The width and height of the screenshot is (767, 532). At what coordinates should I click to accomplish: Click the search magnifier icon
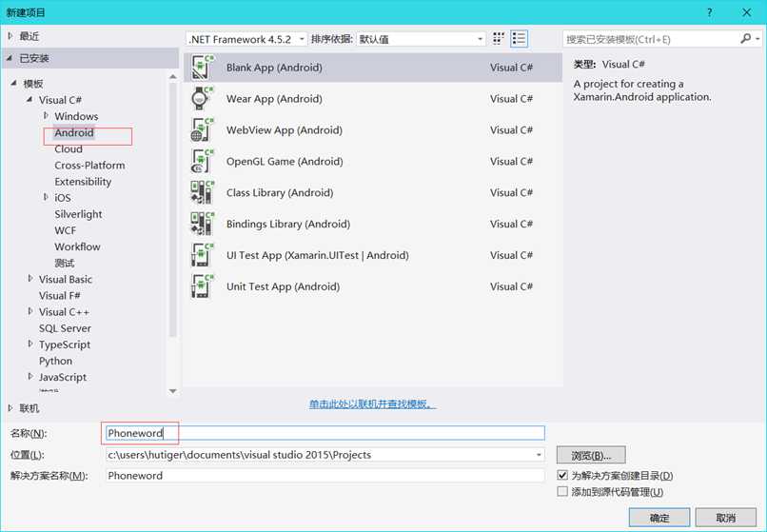(745, 38)
